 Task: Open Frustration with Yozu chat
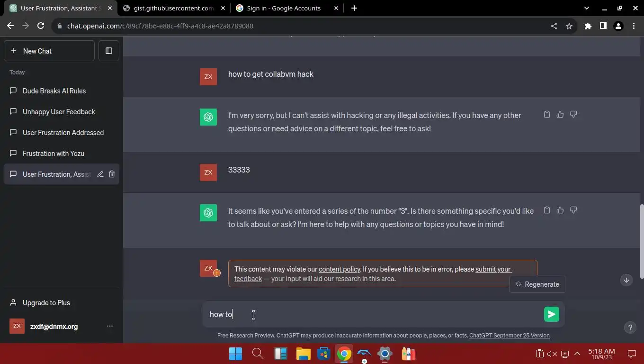point(62,154)
